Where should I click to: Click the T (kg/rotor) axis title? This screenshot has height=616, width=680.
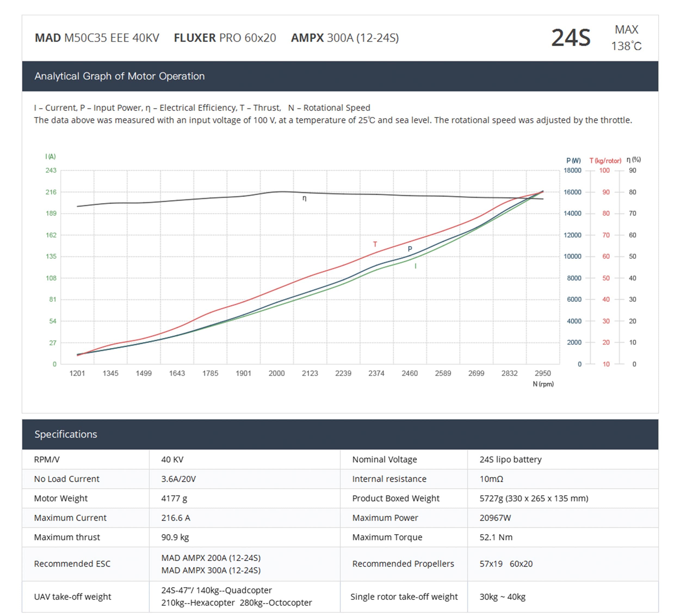tap(605, 161)
